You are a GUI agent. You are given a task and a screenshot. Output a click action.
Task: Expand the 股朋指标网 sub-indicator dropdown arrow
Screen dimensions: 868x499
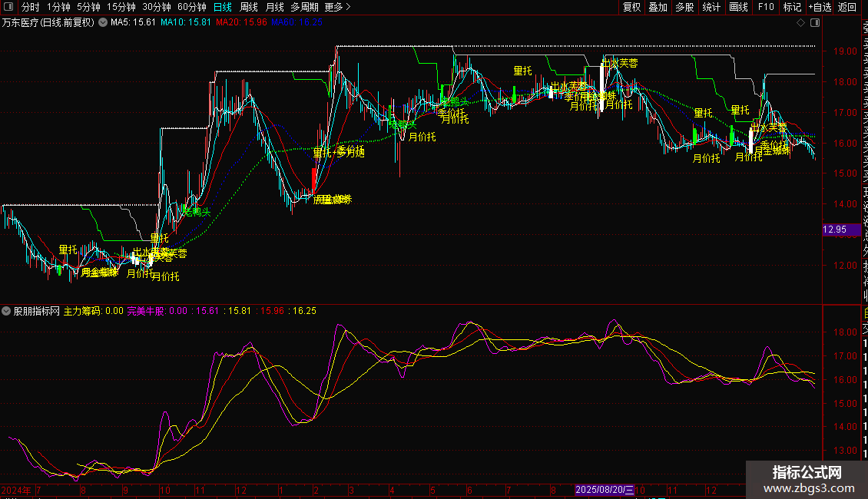pos(7,311)
